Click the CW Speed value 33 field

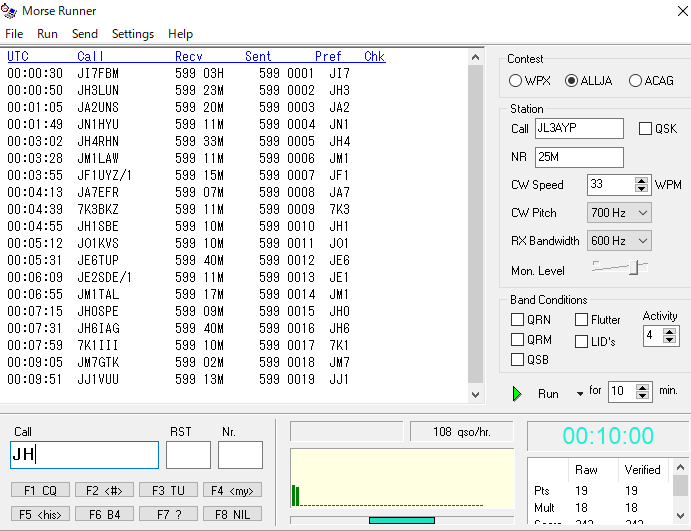point(611,185)
